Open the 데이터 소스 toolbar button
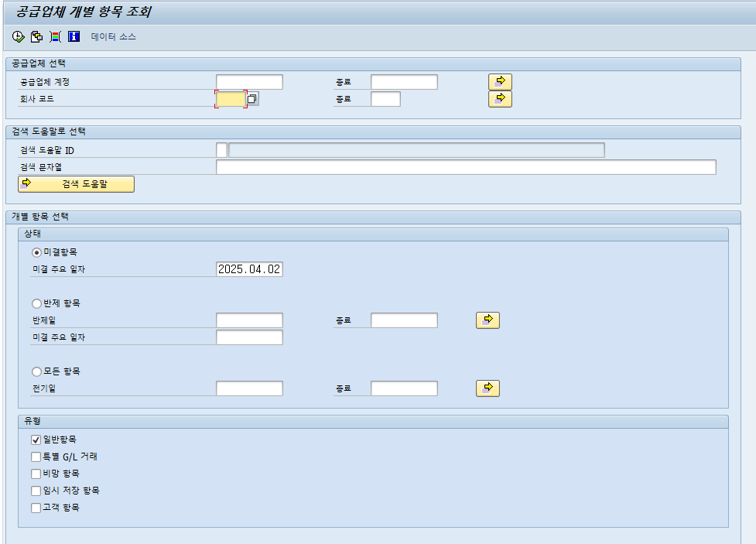 [x=113, y=36]
